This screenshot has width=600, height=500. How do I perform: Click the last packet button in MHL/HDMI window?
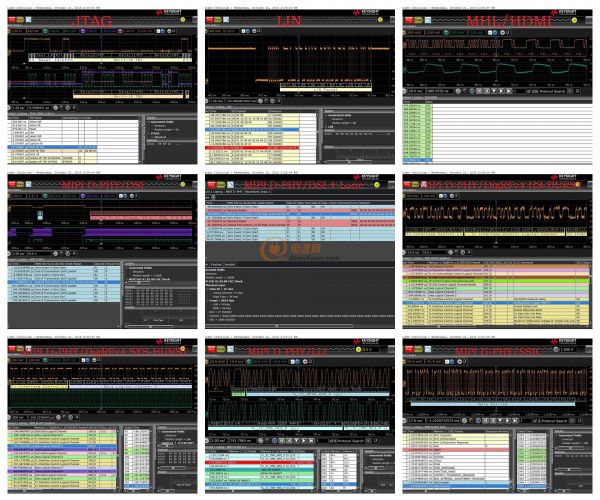(x=509, y=91)
